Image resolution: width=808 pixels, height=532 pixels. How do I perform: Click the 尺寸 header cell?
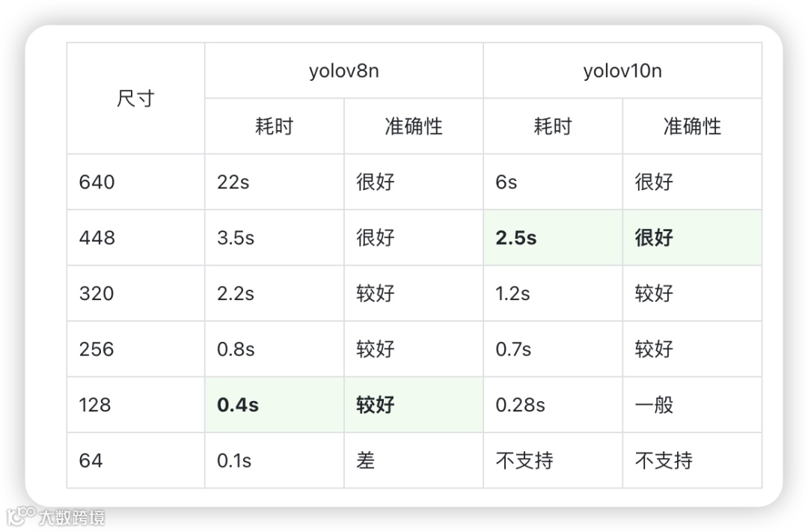click(x=135, y=99)
